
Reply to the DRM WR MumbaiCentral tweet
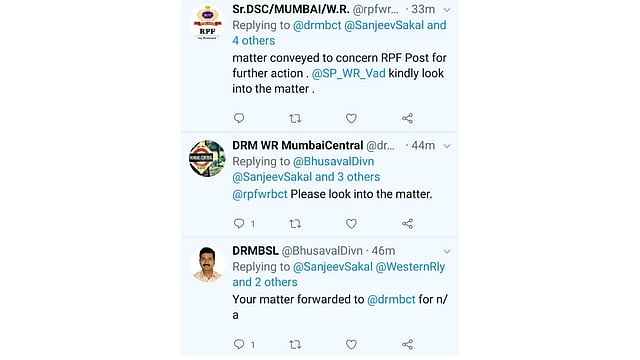point(239,224)
